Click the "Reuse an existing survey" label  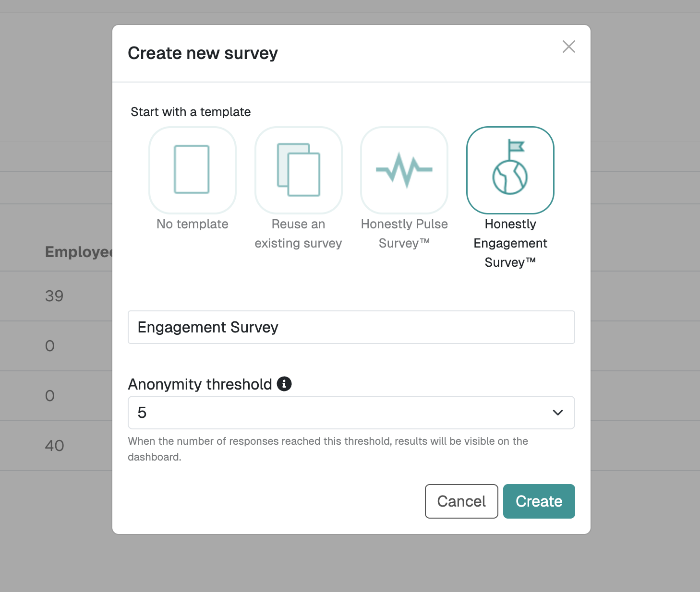[x=298, y=234]
